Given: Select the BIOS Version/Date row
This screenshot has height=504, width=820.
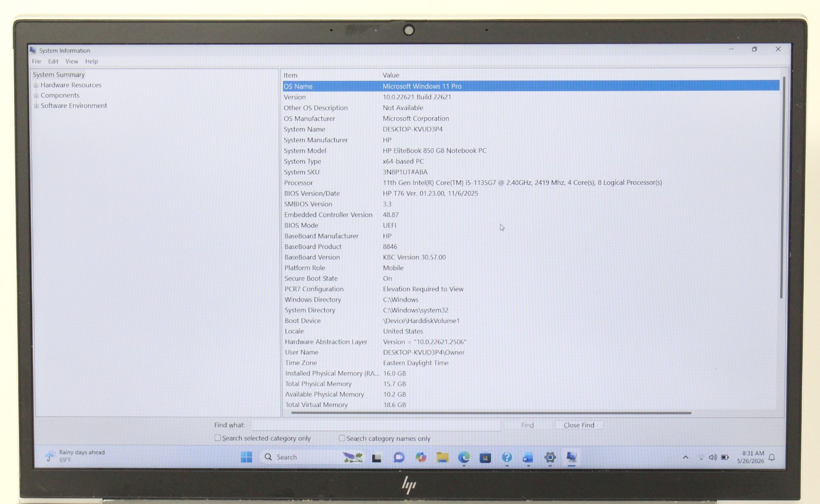Looking at the screenshot, I should [531, 193].
